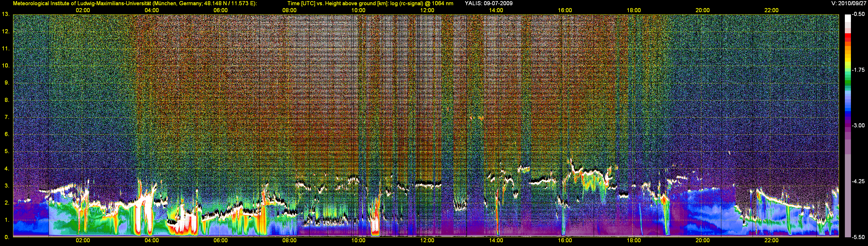Click the -5.50 color scale value
This screenshot has height=246, width=868.
[x=858, y=237]
